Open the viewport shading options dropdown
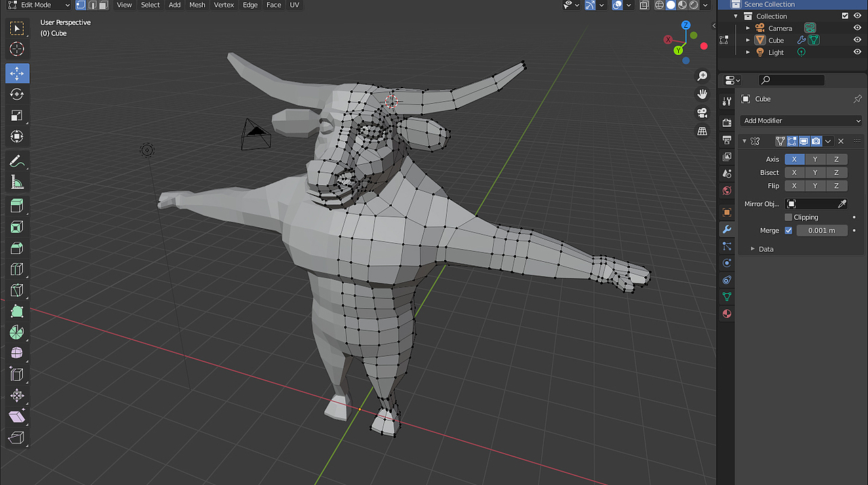Image resolution: width=868 pixels, height=485 pixels. (706, 5)
